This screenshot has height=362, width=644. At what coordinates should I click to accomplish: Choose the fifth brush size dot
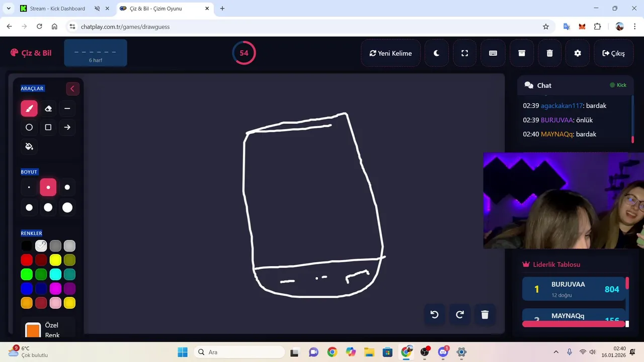48,208
